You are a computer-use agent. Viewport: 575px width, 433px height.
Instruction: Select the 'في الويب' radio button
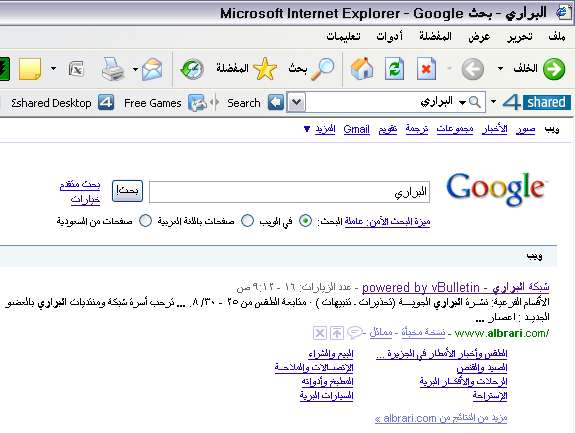click(x=305, y=221)
